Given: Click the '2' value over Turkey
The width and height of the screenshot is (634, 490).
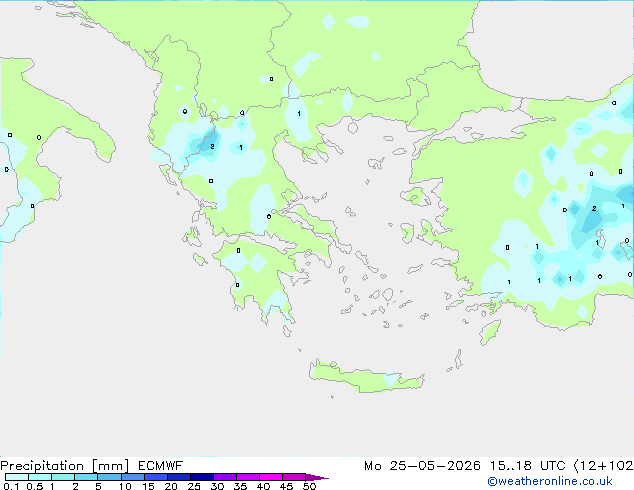Looking at the screenshot, I should pyautogui.click(x=594, y=209).
